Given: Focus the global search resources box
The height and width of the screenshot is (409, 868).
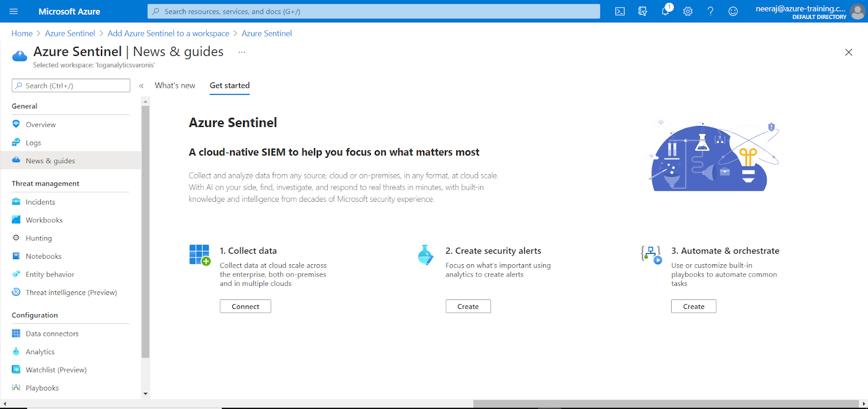Looking at the screenshot, I should (374, 11).
